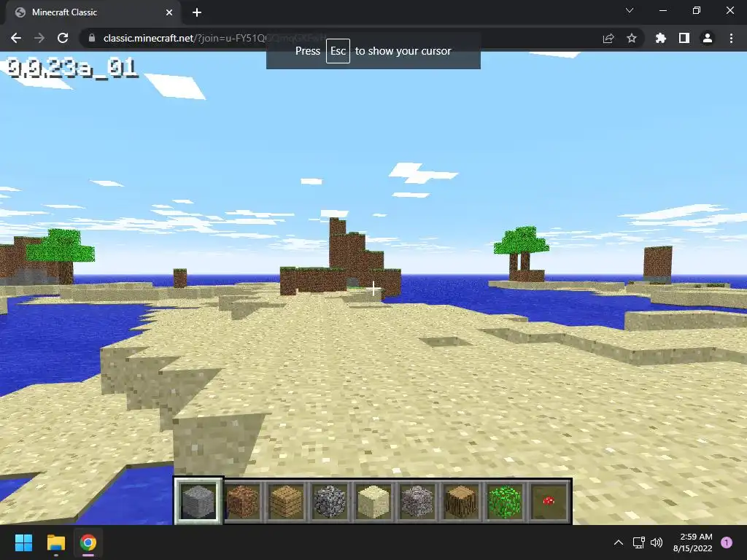Viewport: 747px width, 560px height.
Task: Select the stone block in hotbar
Action: 198,501
